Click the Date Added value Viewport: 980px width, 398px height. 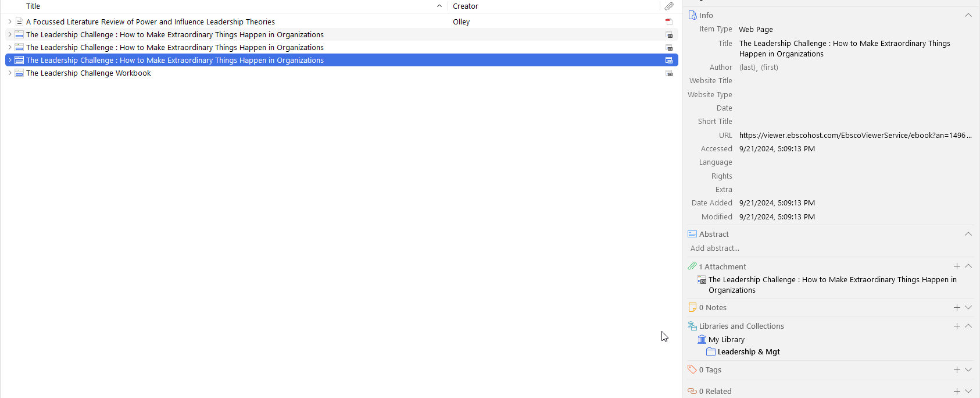tap(777, 203)
